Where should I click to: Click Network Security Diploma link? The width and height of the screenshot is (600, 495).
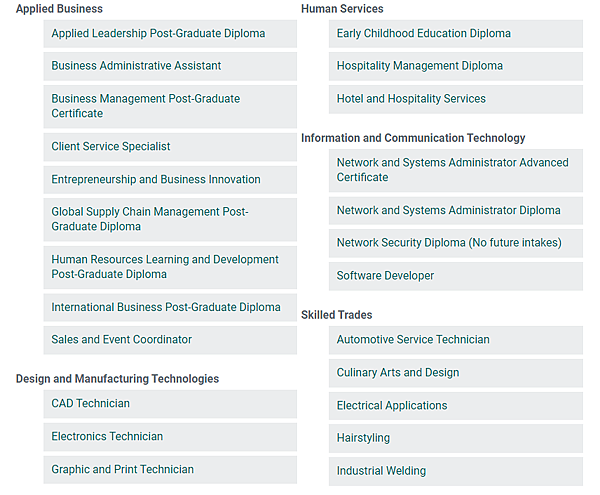coord(449,243)
